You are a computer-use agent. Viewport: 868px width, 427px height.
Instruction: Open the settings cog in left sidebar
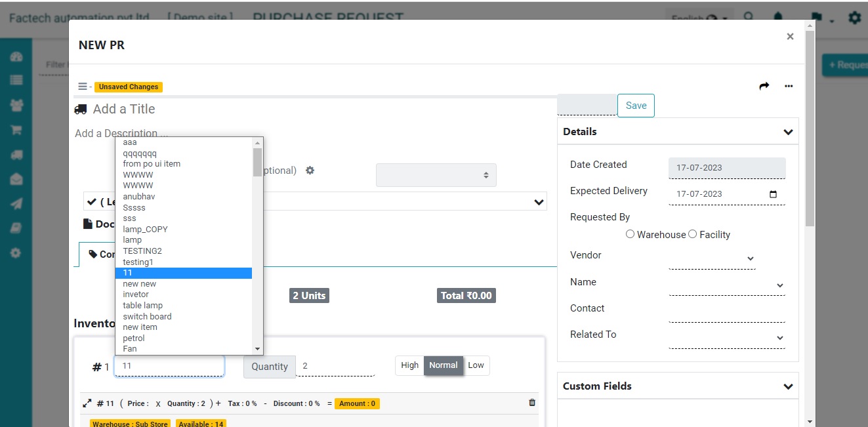(16, 253)
